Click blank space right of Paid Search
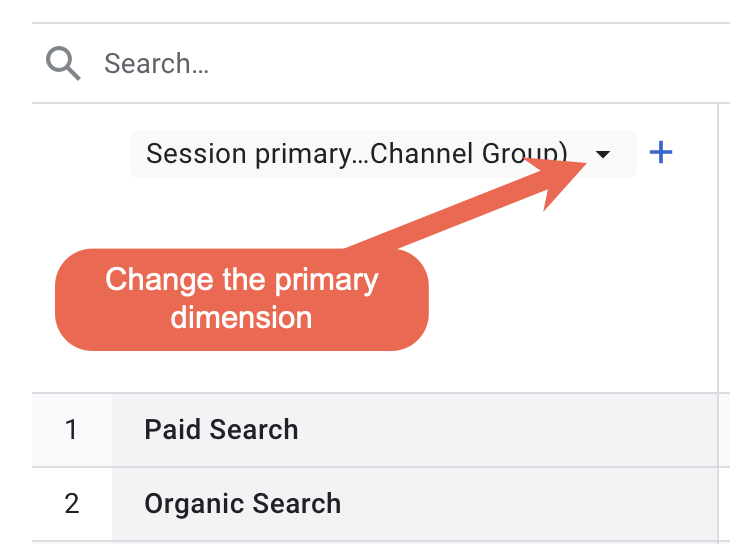 tap(507, 429)
